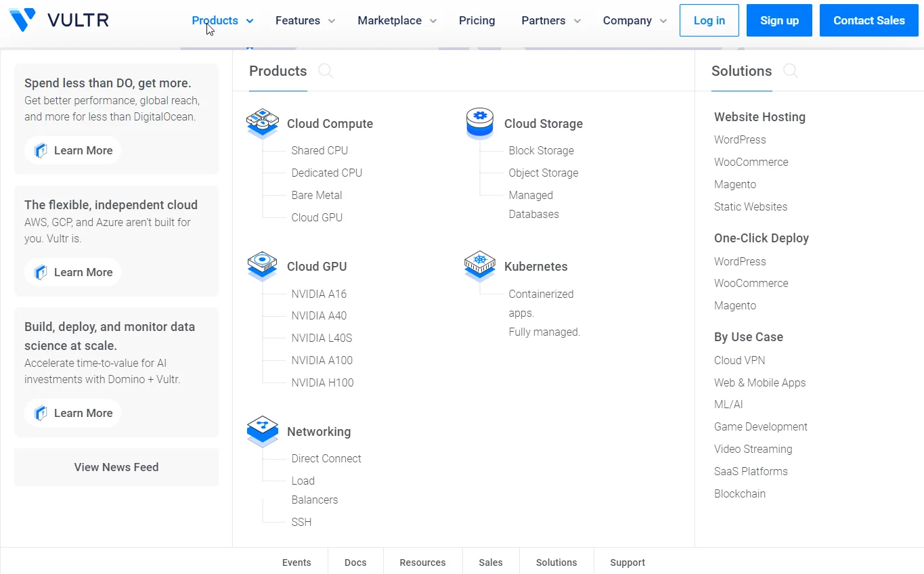The image size is (924, 574).
Task: Expand the Partners menu chevron
Action: 577,21
